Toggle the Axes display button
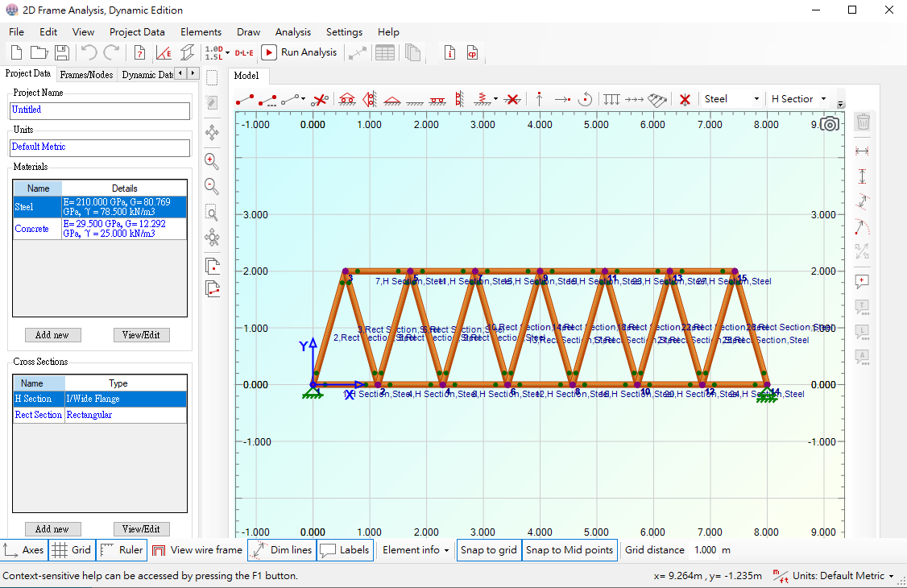 tap(23, 550)
